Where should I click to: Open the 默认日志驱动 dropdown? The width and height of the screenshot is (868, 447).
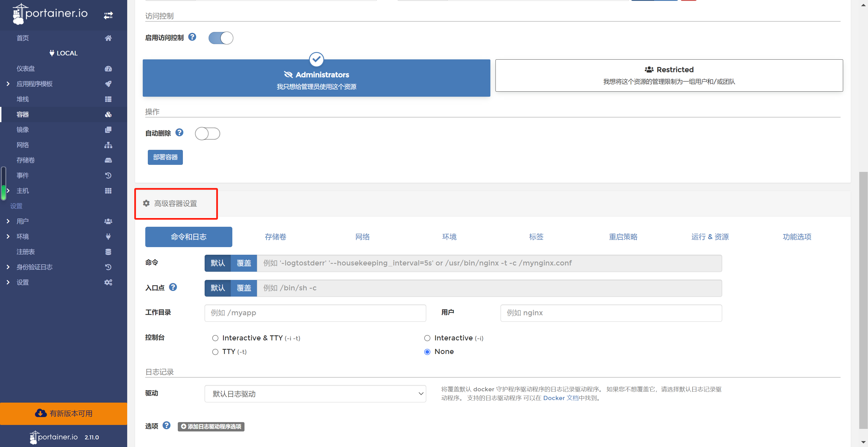pos(315,394)
